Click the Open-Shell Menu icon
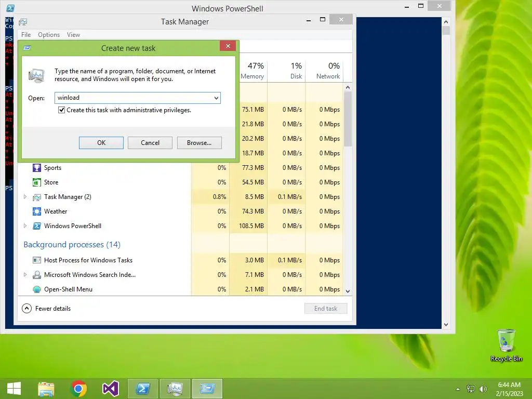The height and width of the screenshot is (399, 532). (37, 289)
